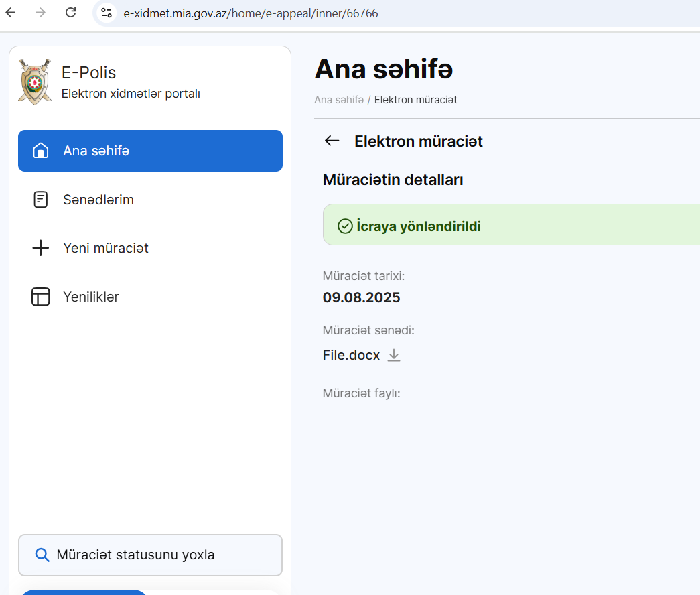Click the File.docx document link
The height and width of the screenshot is (595, 700).
pos(351,355)
